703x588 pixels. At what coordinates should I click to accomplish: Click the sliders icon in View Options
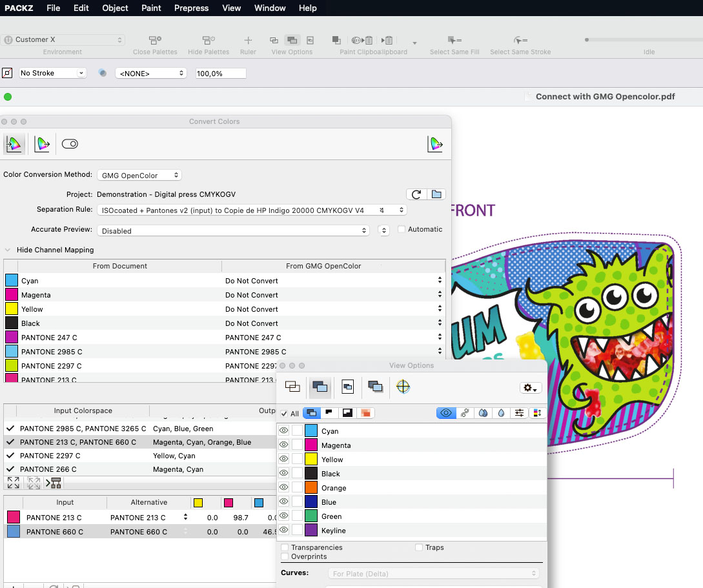coord(519,413)
